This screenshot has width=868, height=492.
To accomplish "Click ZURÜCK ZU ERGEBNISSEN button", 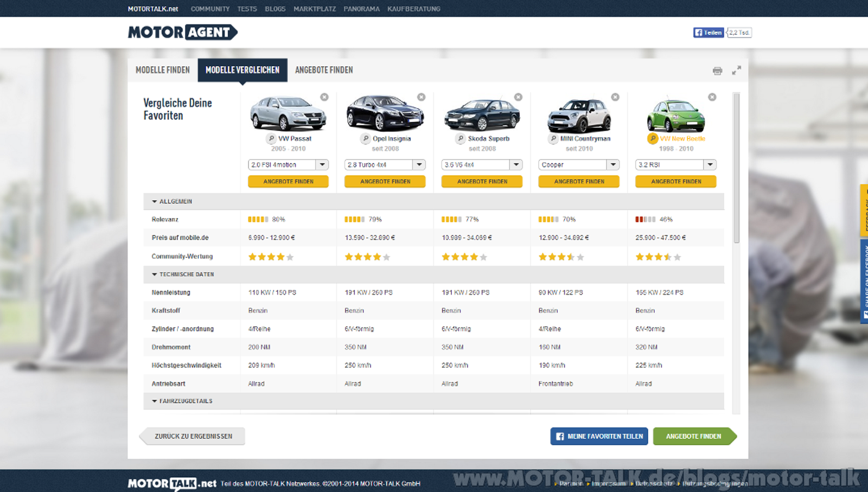I will tap(193, 436).
